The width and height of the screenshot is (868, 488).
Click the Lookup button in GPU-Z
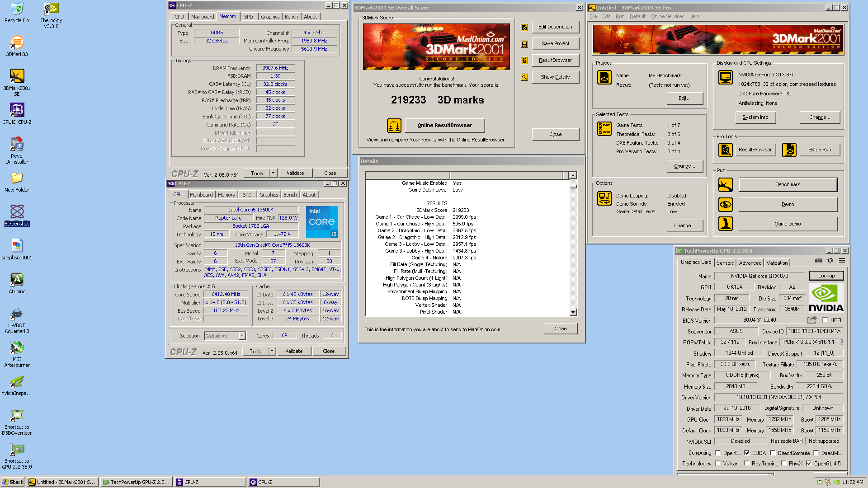click(x=826, y=276)
